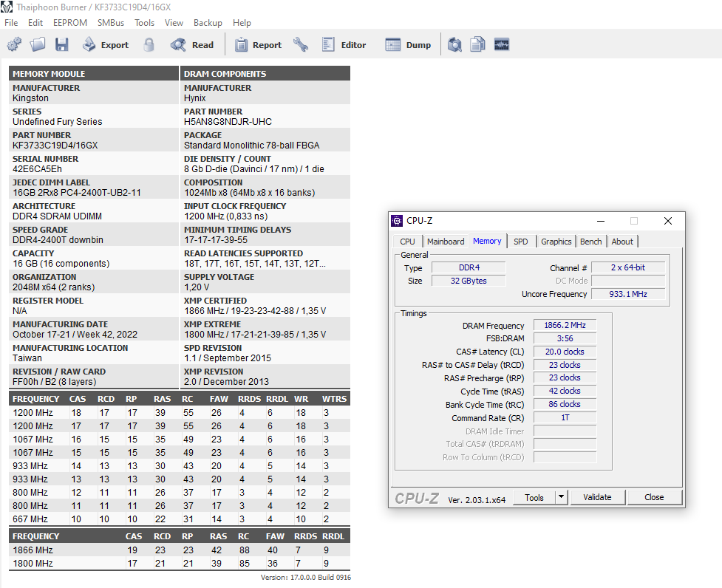The image size is (722, 588).
Task: Open the Help menu
Action: coord(242,23)
